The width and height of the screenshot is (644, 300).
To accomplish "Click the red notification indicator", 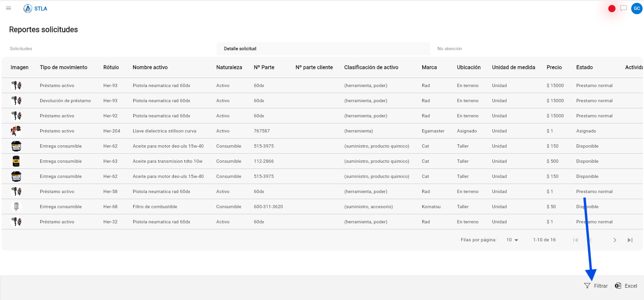I will 612,9.
